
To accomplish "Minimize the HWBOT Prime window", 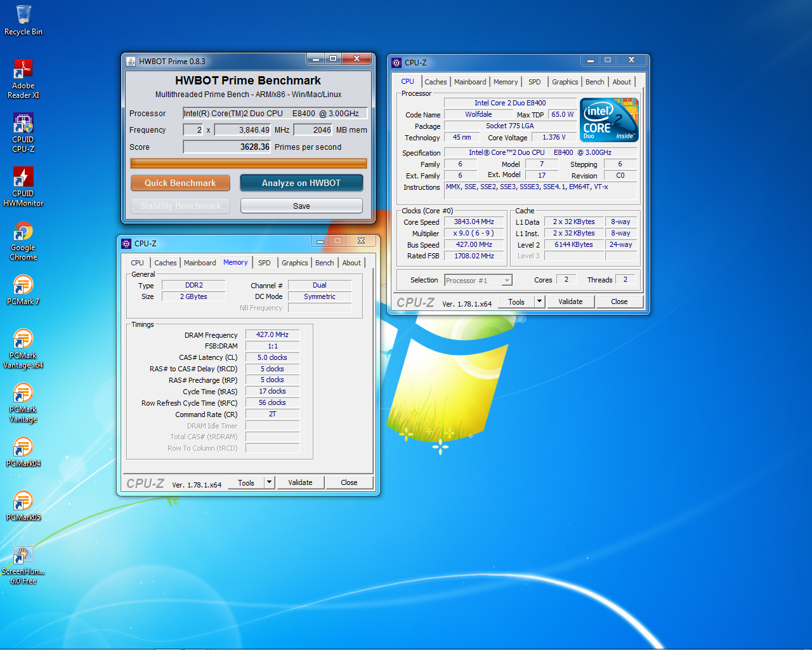I will coord(315,59).
